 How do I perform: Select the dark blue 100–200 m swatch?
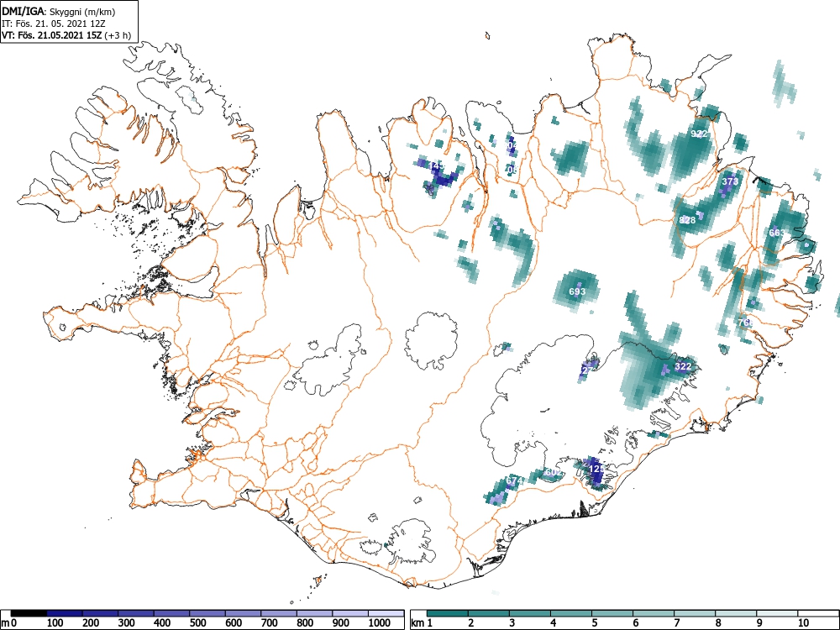[x=65, y=613]
